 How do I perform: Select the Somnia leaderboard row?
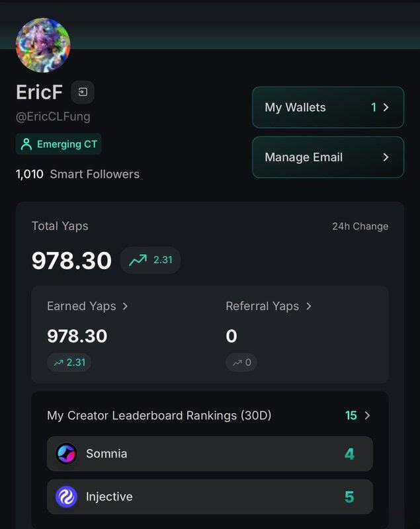click(210, 454)
